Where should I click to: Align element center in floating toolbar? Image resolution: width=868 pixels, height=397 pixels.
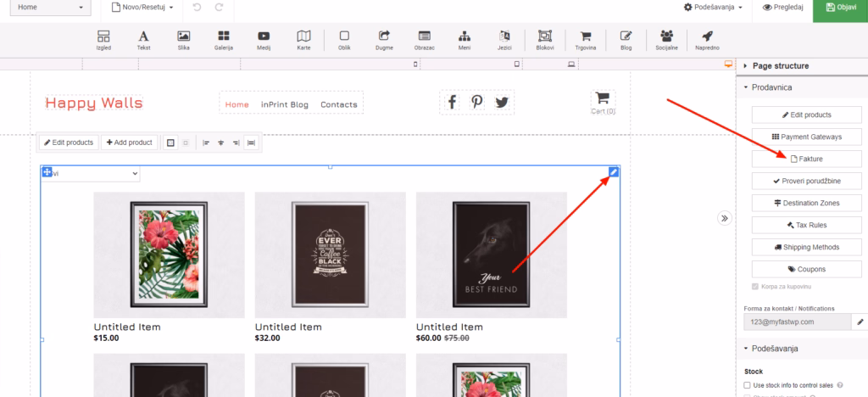coord(221,143)
